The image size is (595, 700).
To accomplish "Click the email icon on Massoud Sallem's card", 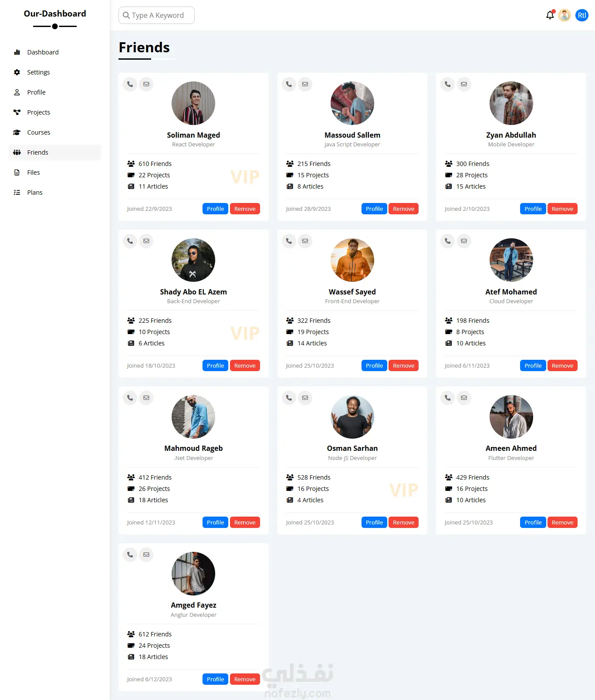I will tap(305, 84).
